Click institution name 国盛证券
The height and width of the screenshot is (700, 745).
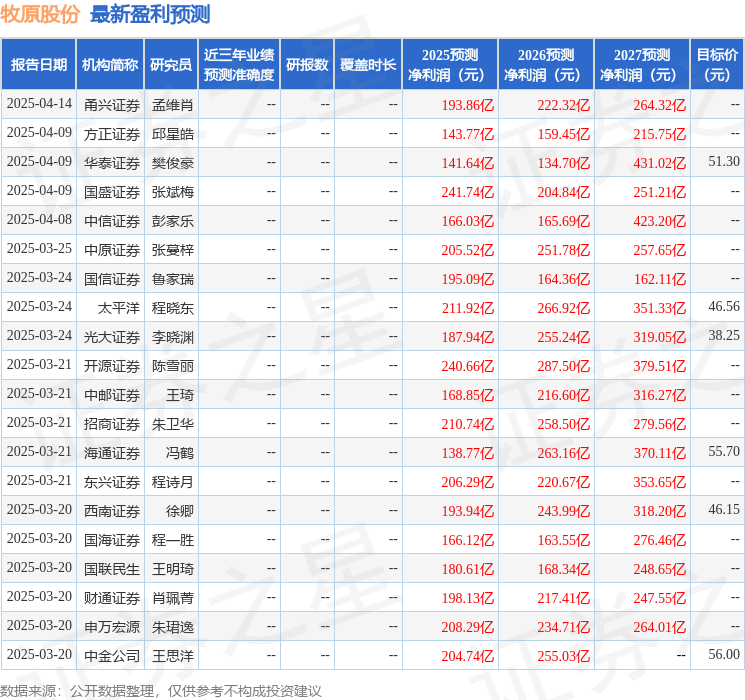112,192
